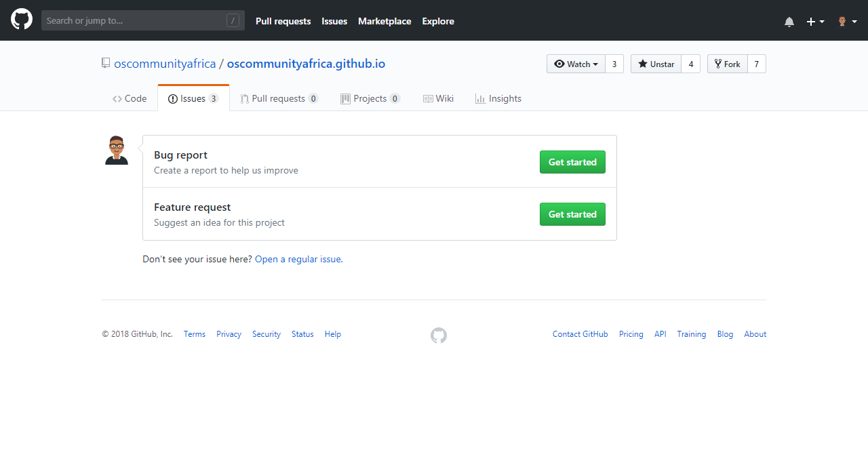Open the Status footer link
Viewport: 868px width, 467px height.
pyautogui.click(x=302, y=334)
